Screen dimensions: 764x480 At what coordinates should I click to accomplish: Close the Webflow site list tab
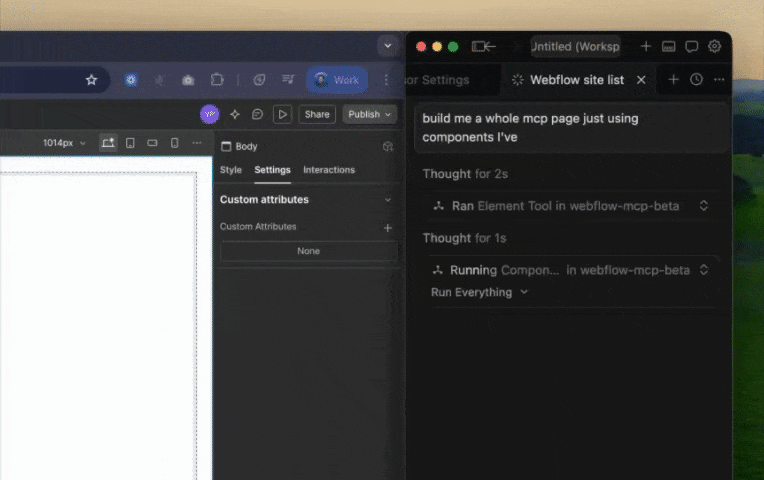[641, 80]
